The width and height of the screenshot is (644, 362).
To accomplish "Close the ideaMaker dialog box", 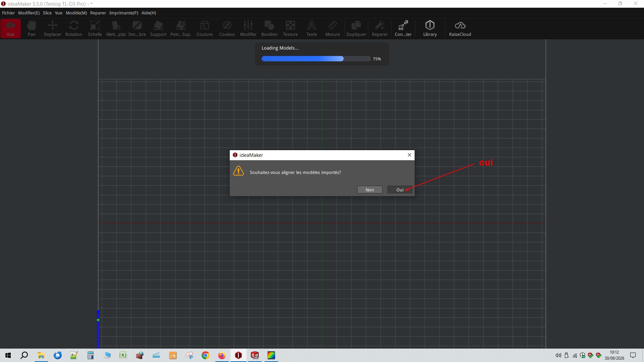I will click(410, 155).
